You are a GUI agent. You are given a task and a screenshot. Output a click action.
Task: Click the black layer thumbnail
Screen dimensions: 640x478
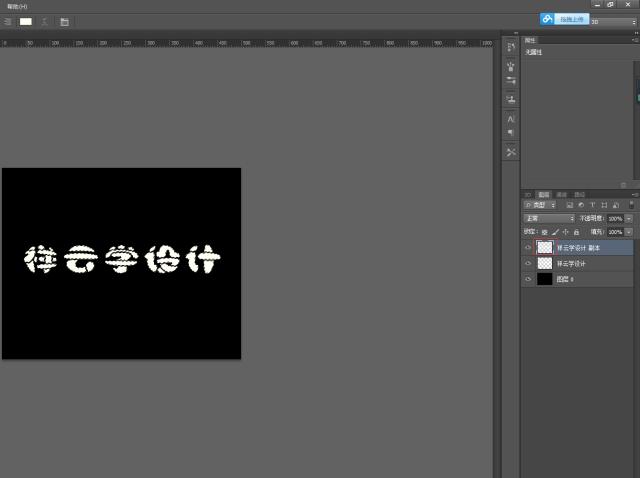point(544,279)
